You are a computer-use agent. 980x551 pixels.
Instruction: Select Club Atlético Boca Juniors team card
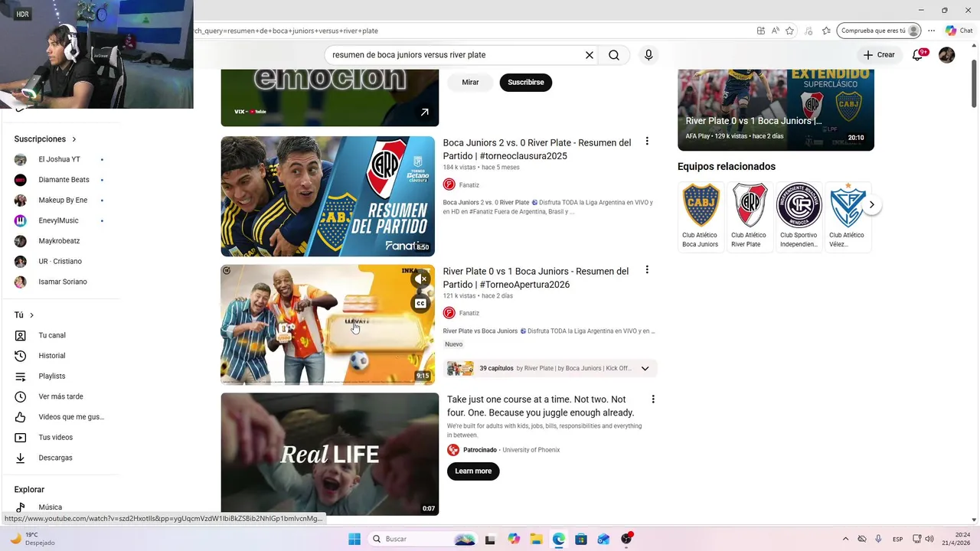tap(701, 217)
